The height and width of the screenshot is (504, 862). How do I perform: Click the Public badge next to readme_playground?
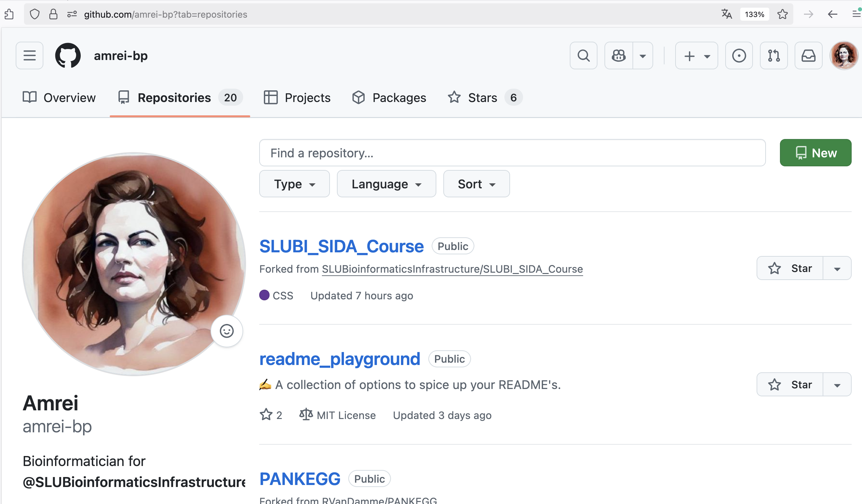pos(449,359)
